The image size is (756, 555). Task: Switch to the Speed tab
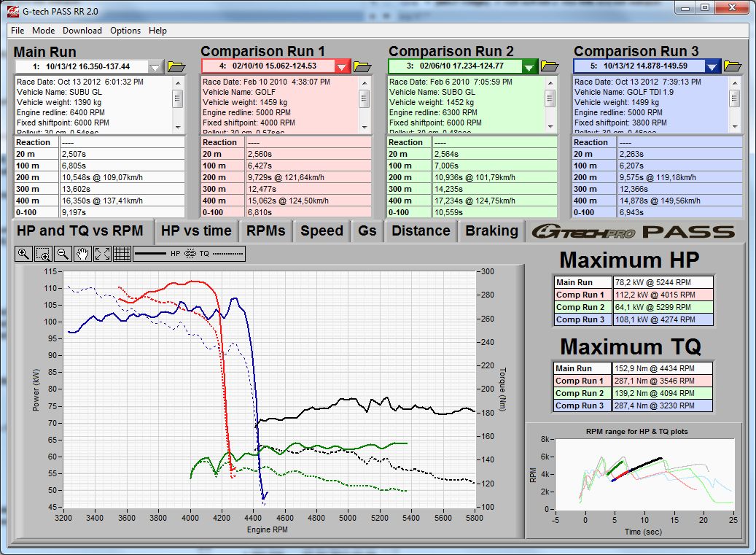coord(322,231)
